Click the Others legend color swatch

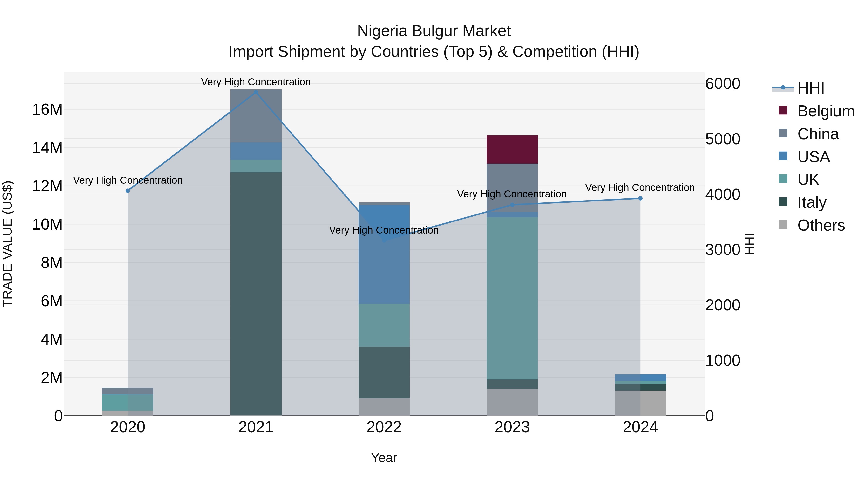point(783,225)
